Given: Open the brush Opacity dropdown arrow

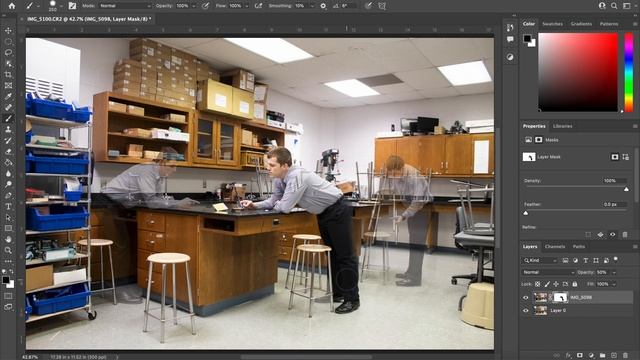Looking at the screenshot, I should pos(194,6).
